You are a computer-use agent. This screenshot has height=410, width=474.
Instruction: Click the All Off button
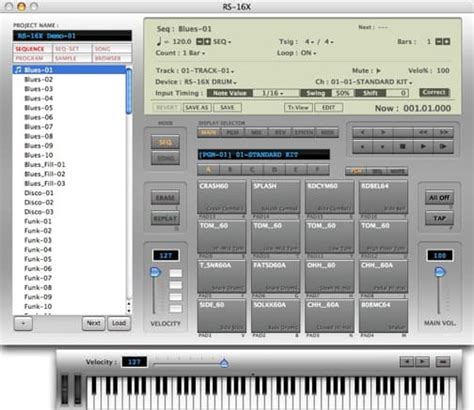pyautogui.click(x=439, y=198)
